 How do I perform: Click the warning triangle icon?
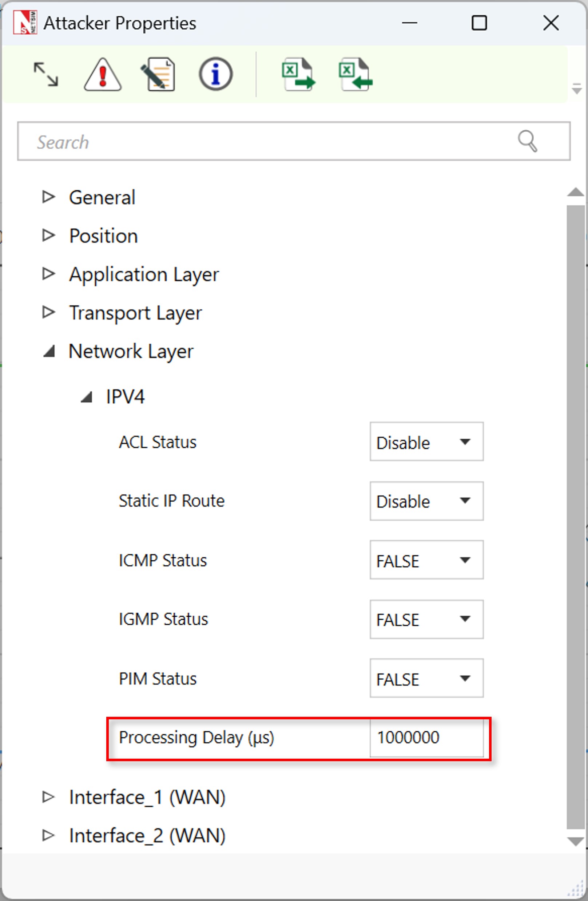[x=103, y=75]
